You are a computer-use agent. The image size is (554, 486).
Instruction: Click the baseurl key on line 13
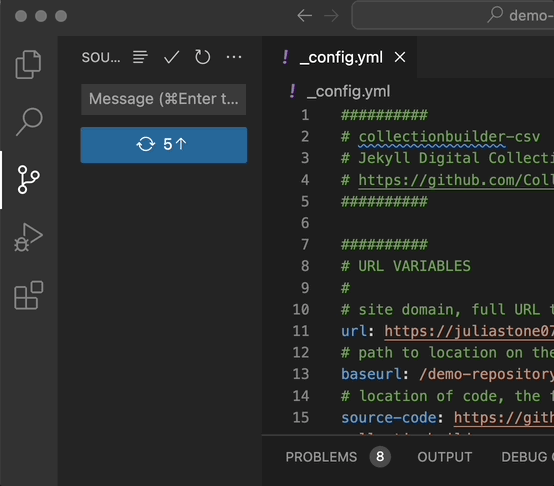(371, 374)
